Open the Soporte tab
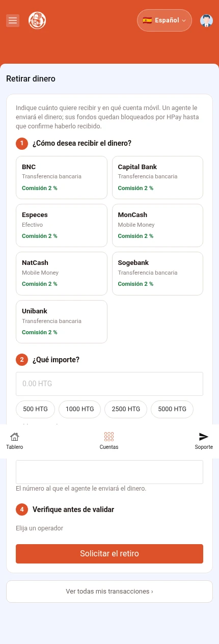 tap(204, 441)
